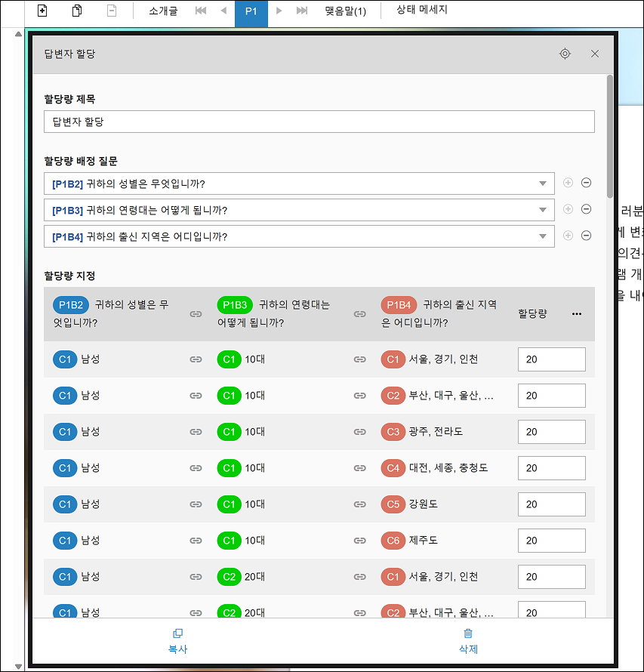The height and width of the screenshot is (672, 644).
Task: Open the 맺음말(1) tab
Action: pos(345,11)
